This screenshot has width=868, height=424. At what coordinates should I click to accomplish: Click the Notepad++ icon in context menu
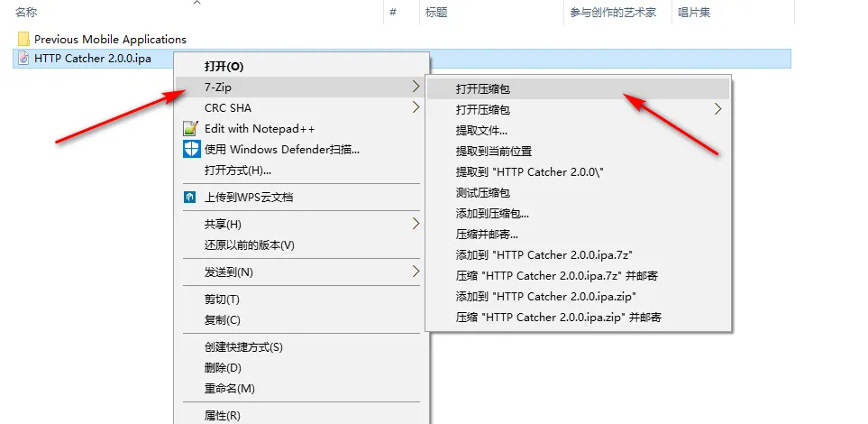tap(191, 129)
